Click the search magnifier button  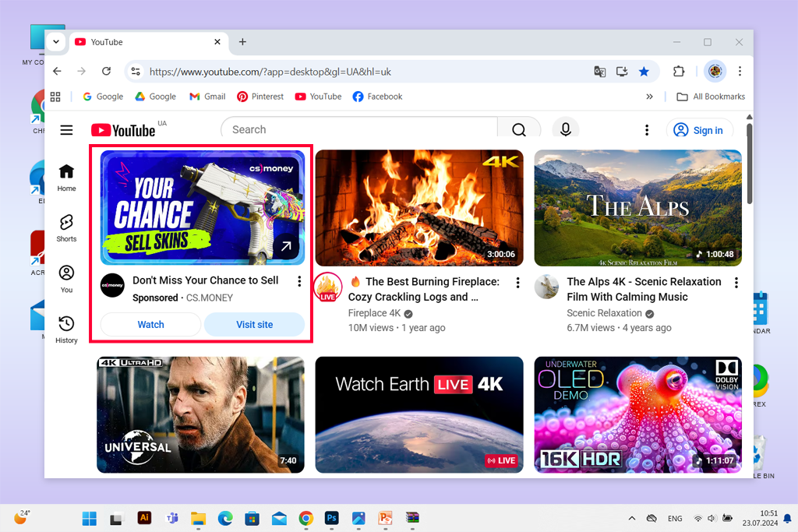point(518,130)
